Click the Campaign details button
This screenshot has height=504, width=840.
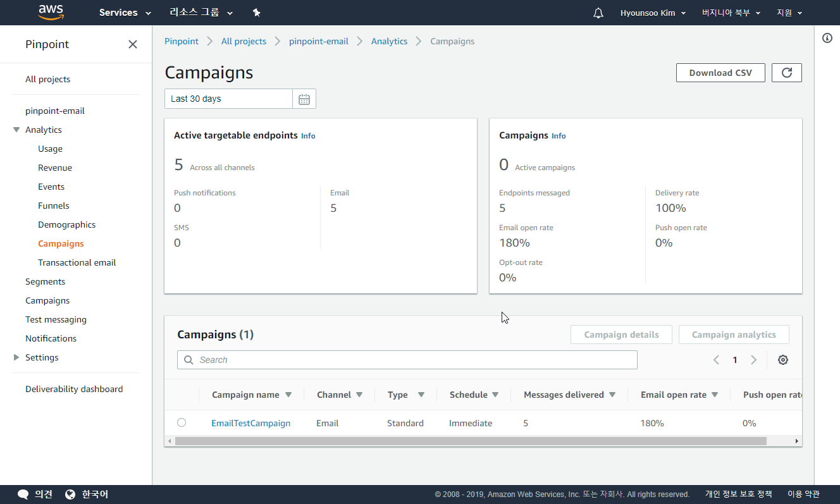(x=621, y=335)
